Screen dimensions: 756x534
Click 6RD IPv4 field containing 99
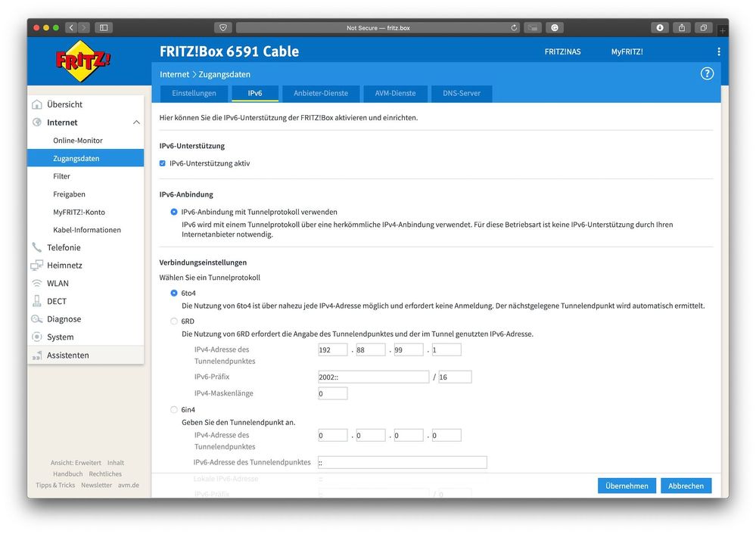[x=409, y=349]
